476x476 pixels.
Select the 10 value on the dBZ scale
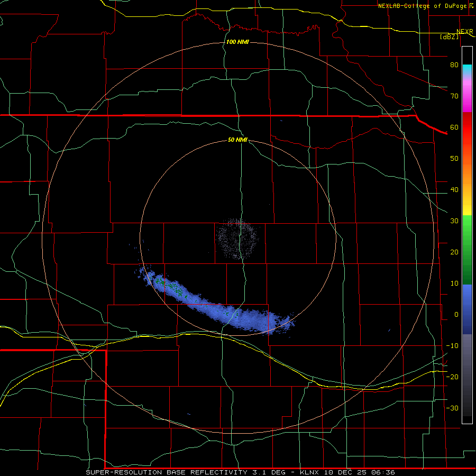454,283
